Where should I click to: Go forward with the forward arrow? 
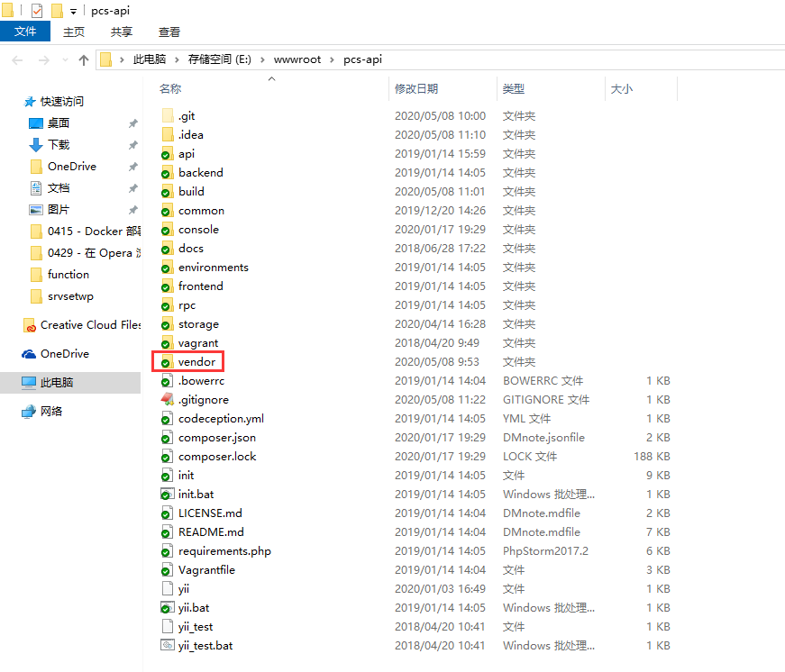pos(44,60)
